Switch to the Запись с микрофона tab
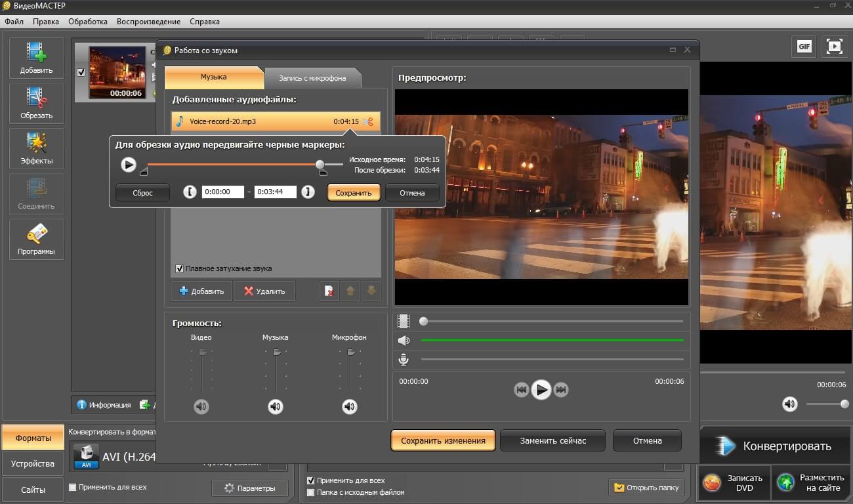This screenshot has width=853, height=504. coord(312,77)
